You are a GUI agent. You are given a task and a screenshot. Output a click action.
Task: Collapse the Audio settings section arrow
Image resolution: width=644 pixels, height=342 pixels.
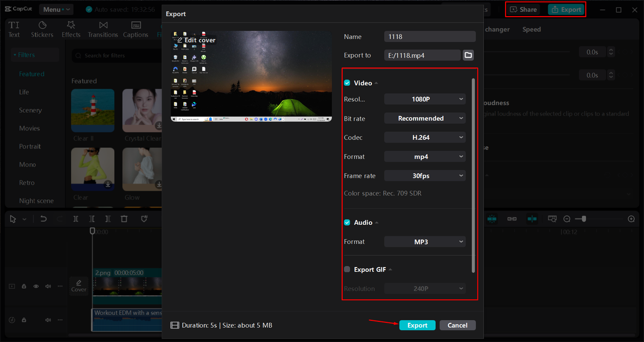pos(377,223)
